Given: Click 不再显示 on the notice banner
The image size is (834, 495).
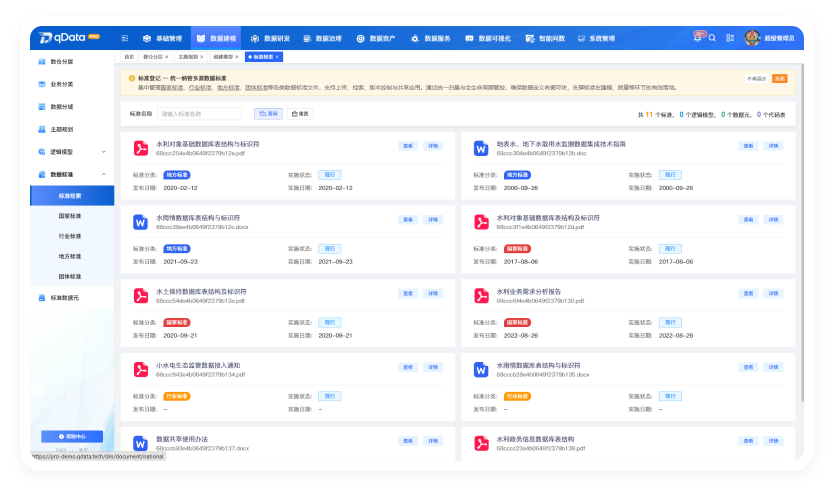Looking at the screenshot, I should pyautogui.click(x=756, y=79).
